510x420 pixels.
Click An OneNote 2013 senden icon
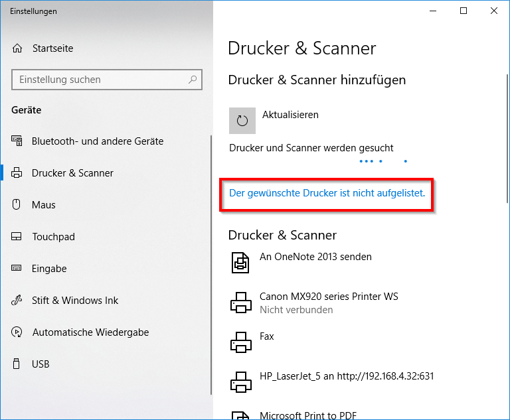[x=240, y=263]
